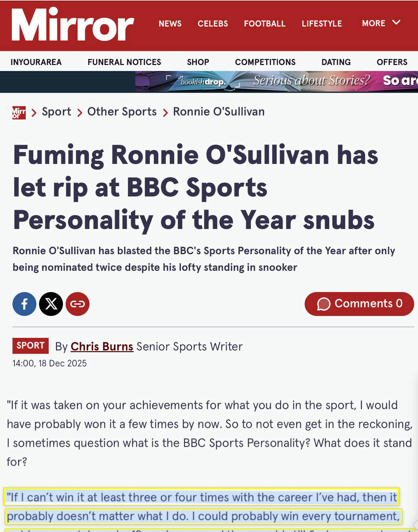This screenshot has height=532, width=418.
Task: Click the small Mirror breadcrumb home icon
Action: pyautogui.click(x=19, y=112)
